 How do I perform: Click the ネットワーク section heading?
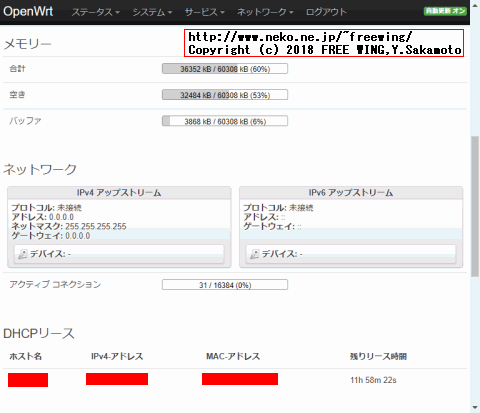click(x=40, y=169)
